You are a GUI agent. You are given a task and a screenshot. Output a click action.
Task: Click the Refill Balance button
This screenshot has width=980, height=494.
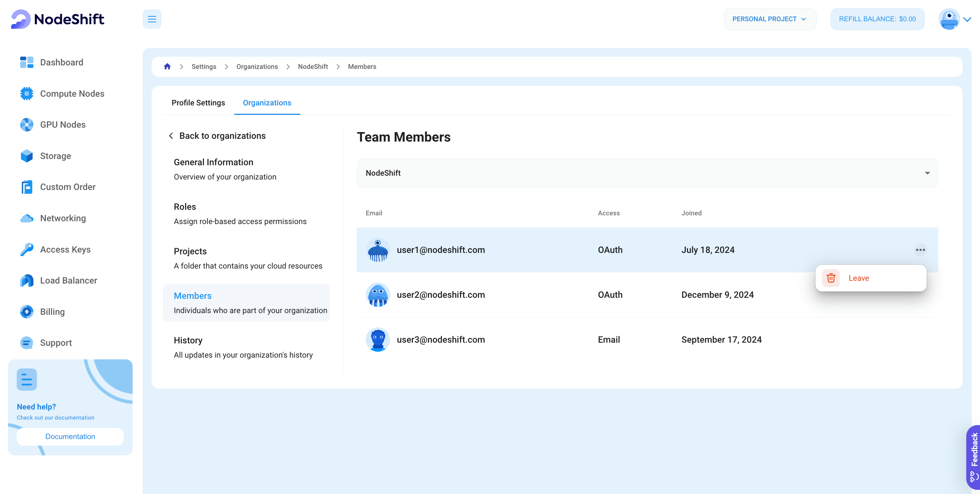click(x=877, y=19)
